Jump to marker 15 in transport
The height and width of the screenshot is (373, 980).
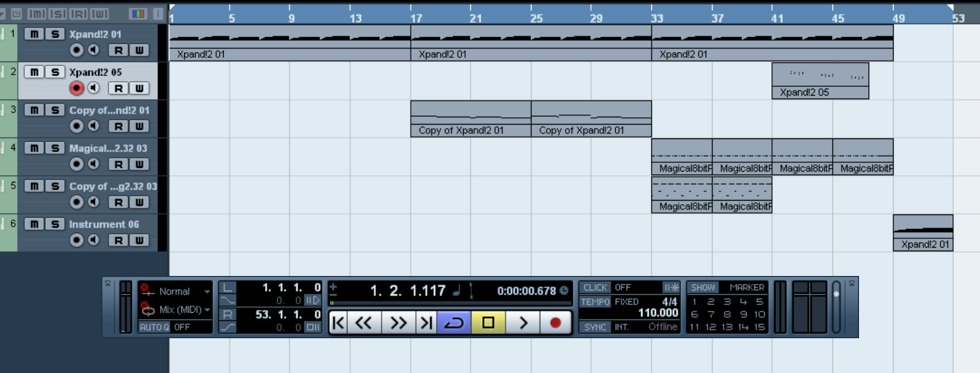click(759, 327)
